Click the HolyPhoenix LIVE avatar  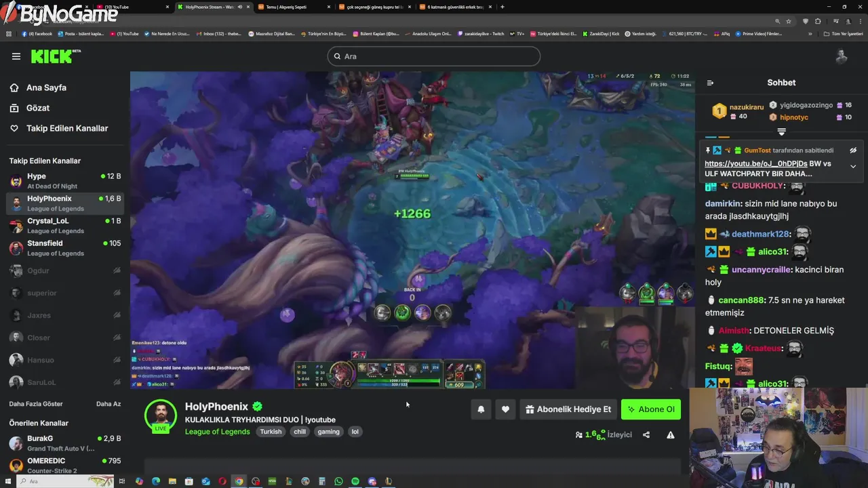(161, 415)
